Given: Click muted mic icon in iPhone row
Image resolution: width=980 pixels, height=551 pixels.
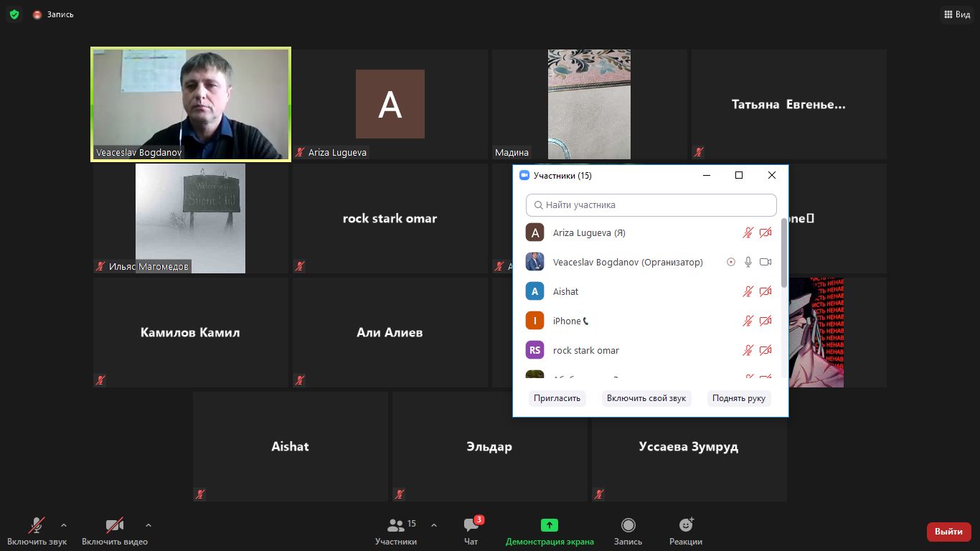Looking at the screenshot, I should (748, 321).
